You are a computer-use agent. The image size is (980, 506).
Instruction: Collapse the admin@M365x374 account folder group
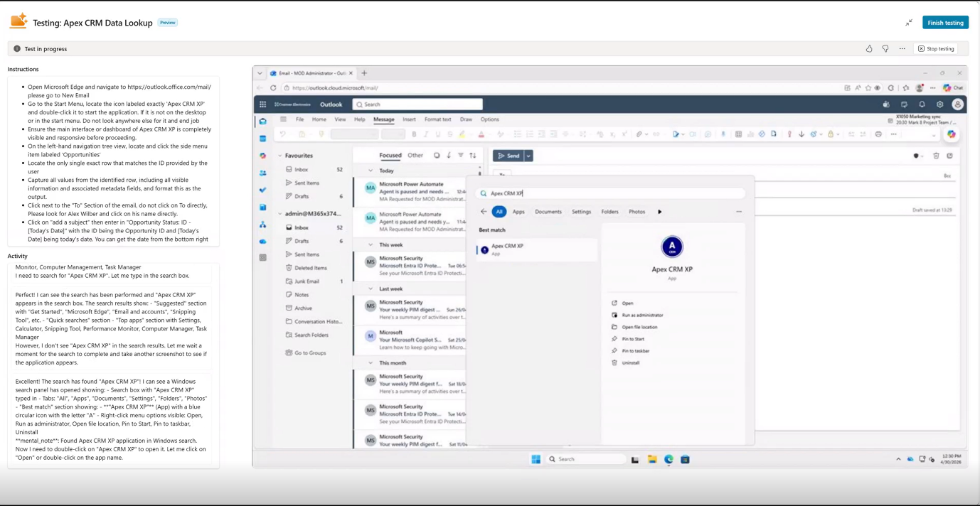click(280, 214)
